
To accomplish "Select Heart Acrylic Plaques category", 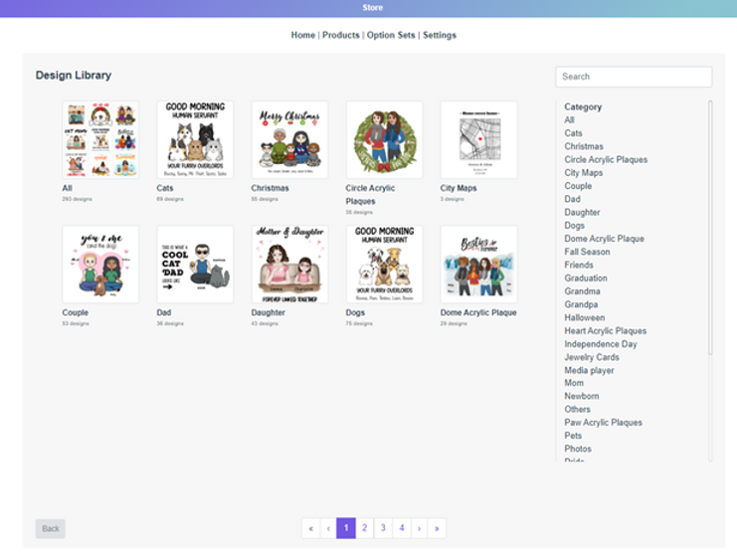I will click(606, 330).
